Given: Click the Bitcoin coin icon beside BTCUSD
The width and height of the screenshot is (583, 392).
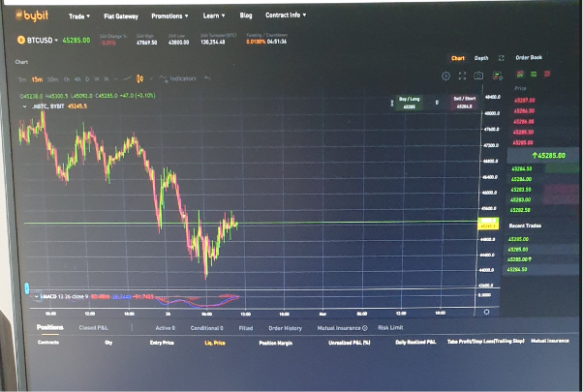Looking at the screenshot, I should point(21,40).
